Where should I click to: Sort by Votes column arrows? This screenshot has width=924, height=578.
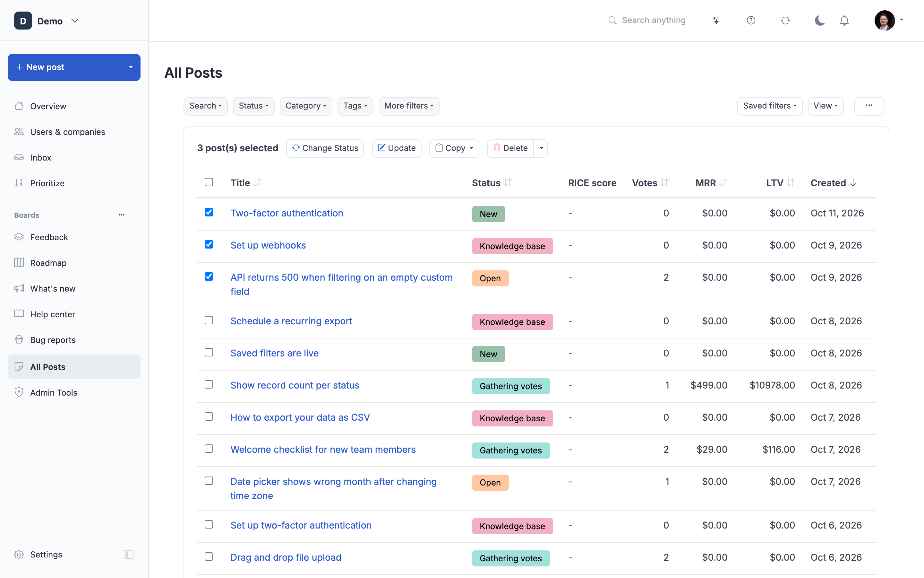tap(664, 183)
